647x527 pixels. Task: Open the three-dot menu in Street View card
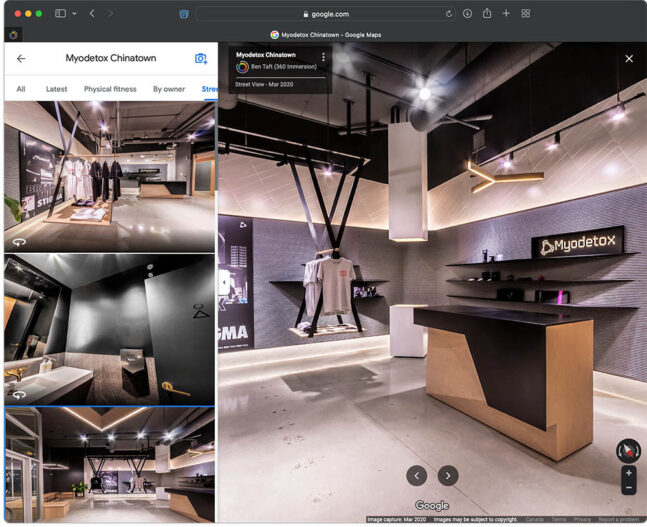(x=323, y=57)
